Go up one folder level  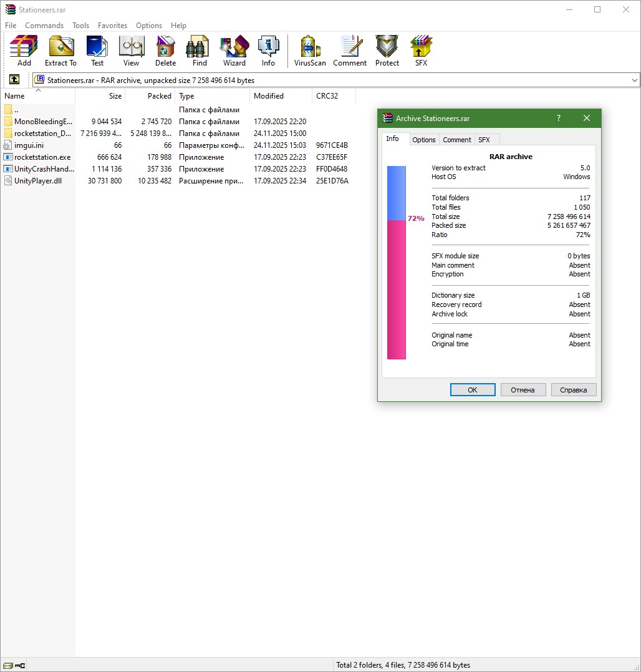tap(14, 79)
